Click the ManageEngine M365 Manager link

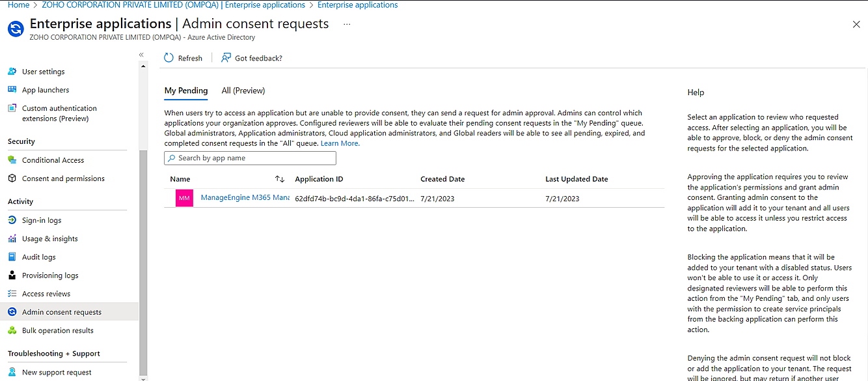point(246,197)
